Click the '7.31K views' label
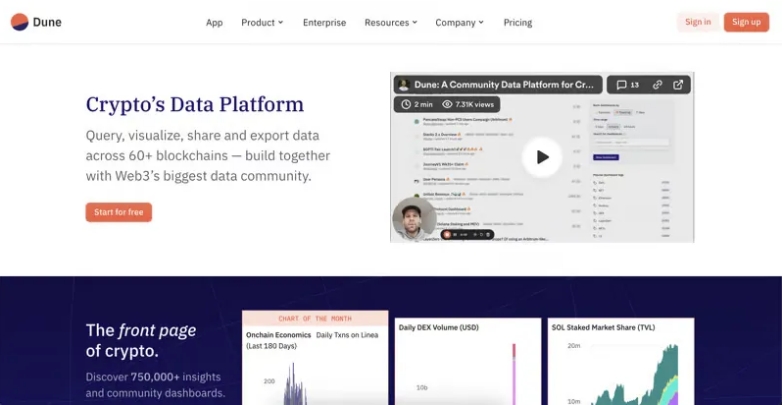Image resolution: width=784 pixels, height=405 pixels. point(474,104)
